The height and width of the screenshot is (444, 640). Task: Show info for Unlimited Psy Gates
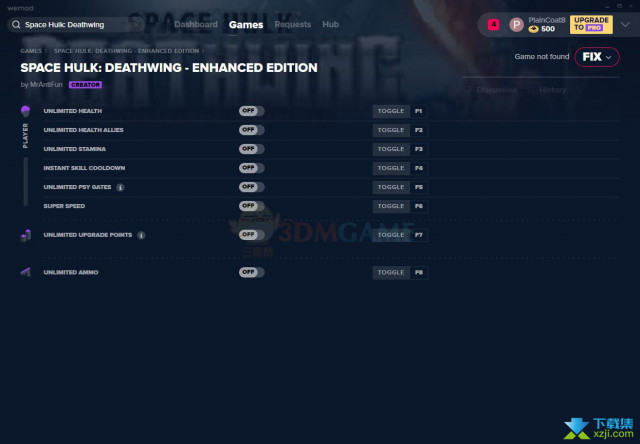point(120,187)
